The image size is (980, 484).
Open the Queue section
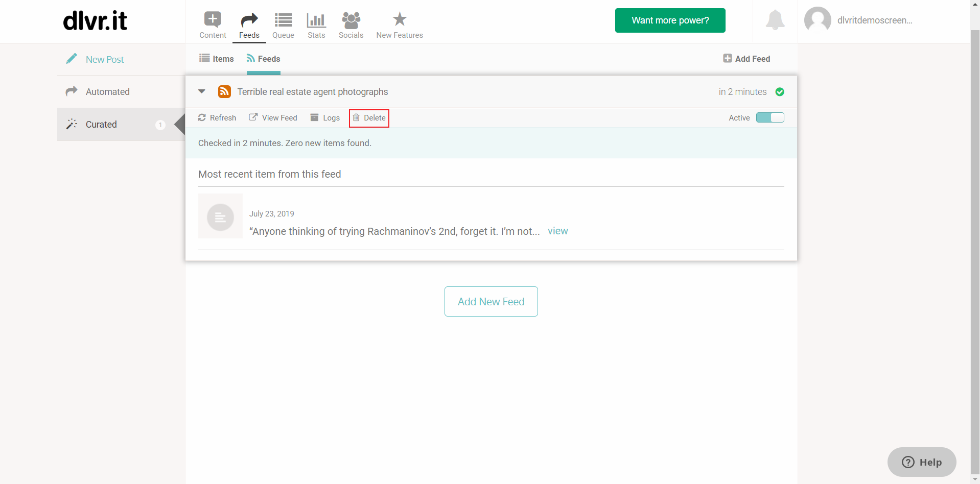(x=283, y=25)
